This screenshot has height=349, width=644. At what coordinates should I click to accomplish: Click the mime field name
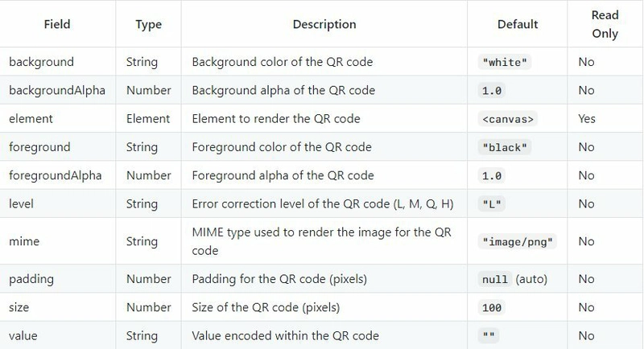pyautogui.click(x=24, y=241)
